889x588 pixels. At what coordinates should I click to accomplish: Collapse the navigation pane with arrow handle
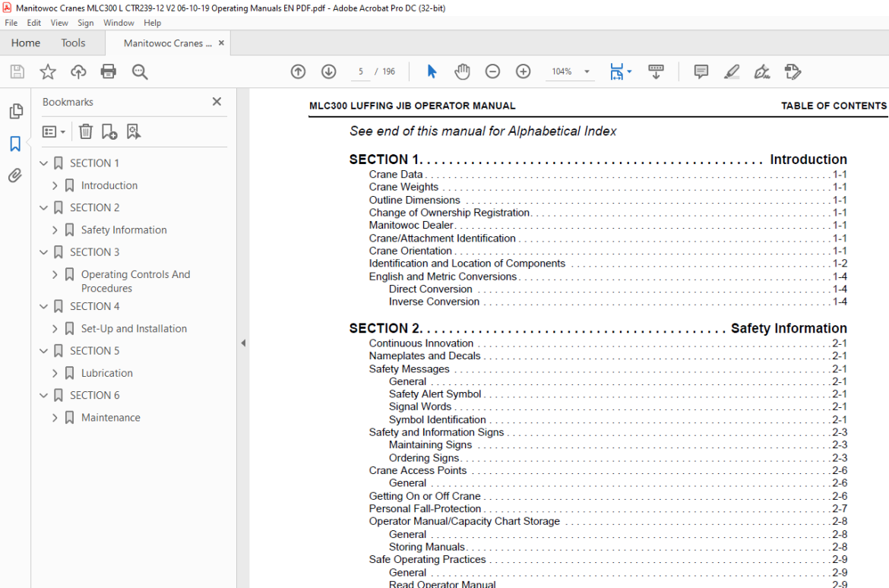pyautogui.click(x=243, y=343)
